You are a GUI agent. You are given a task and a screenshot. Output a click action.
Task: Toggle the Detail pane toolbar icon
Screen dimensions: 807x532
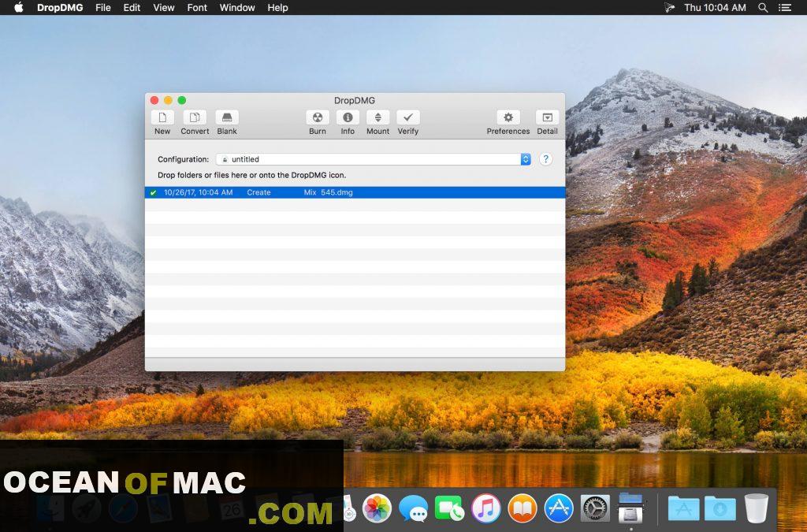547,117
